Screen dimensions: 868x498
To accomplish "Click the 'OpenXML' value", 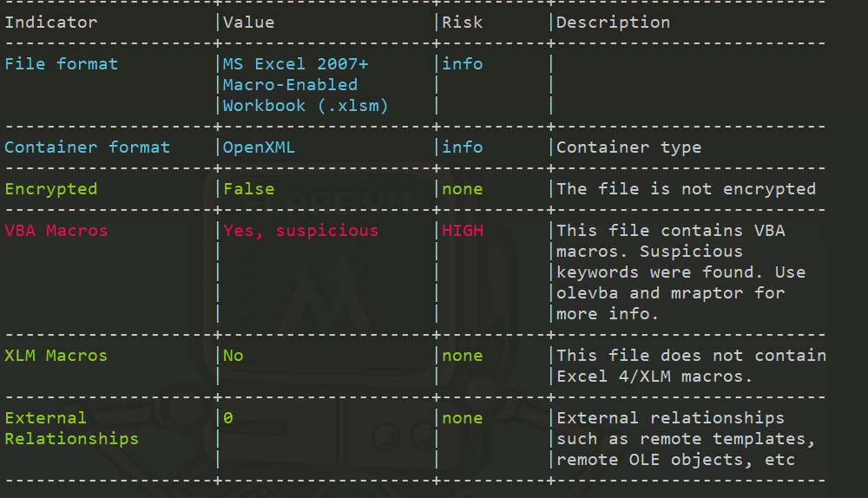I will click(x=259, y=147).
